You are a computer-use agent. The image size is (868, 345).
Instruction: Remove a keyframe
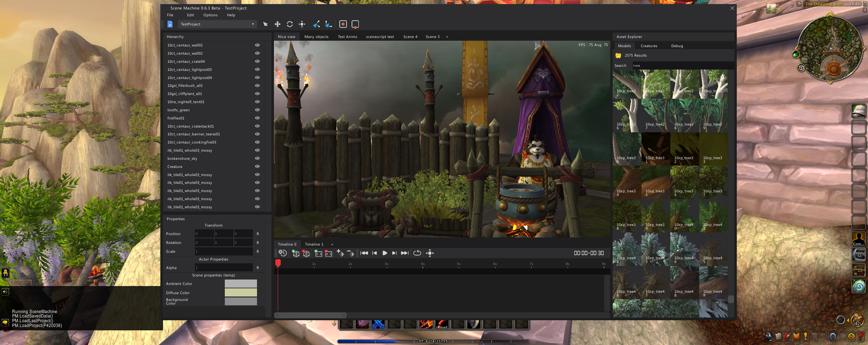tap(351, 253)
